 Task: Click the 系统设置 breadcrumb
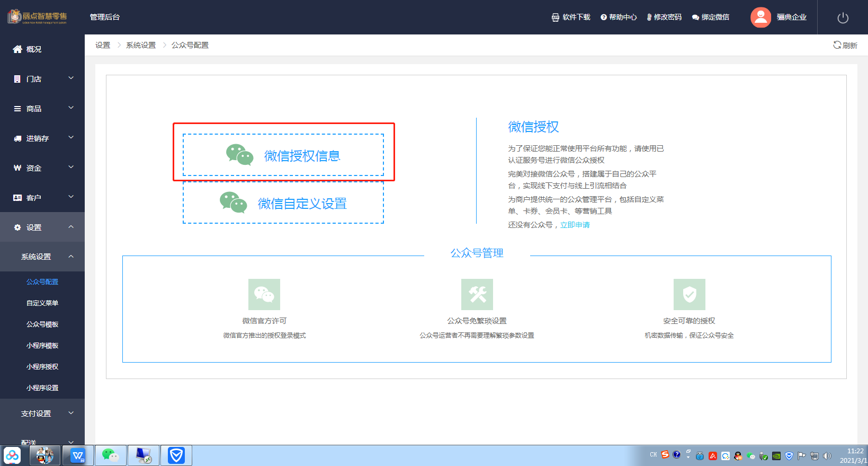click(141, 45)
